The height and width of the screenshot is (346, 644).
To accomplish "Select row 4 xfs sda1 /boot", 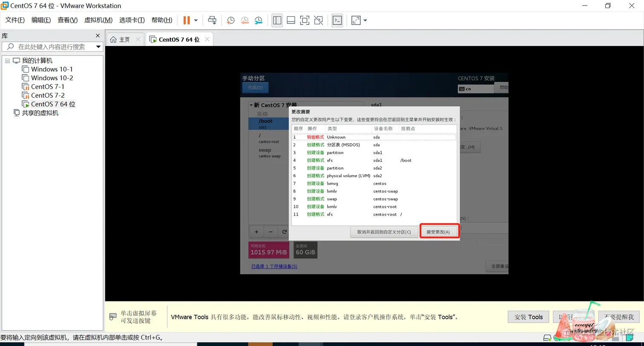I will 374,160.
